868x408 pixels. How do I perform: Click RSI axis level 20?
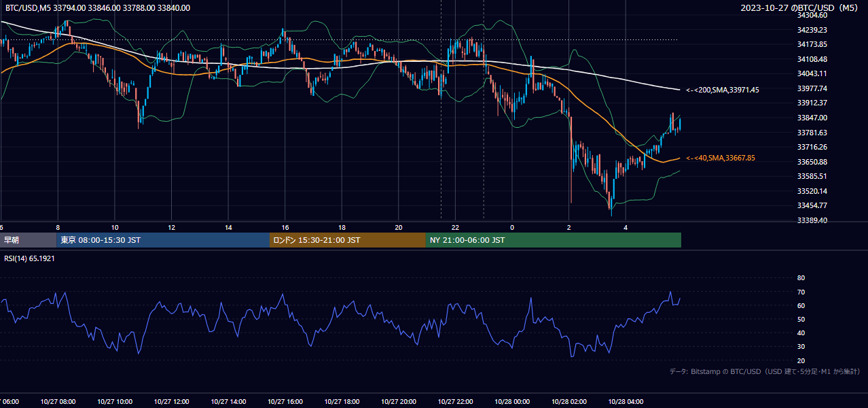(x=801, y=360)
